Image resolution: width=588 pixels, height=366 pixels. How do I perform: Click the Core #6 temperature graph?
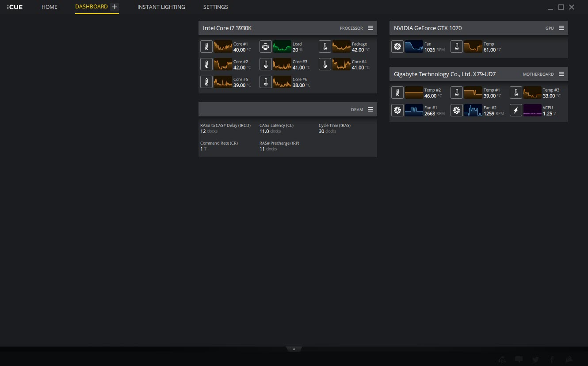click(282, 82)
